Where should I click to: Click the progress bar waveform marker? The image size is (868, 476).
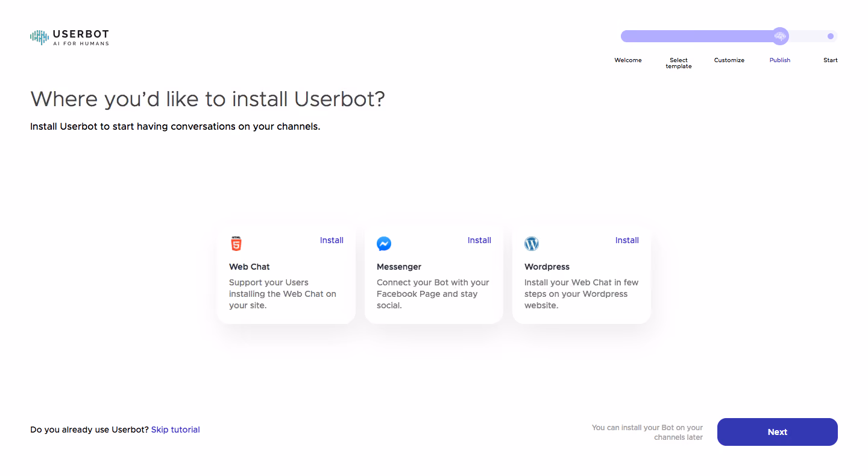click(x=780, y=36)
